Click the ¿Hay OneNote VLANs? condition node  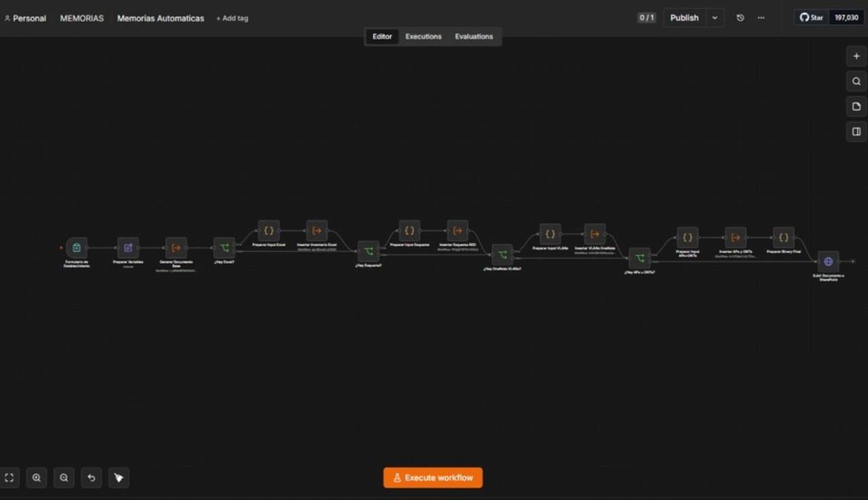pos(502,255)
